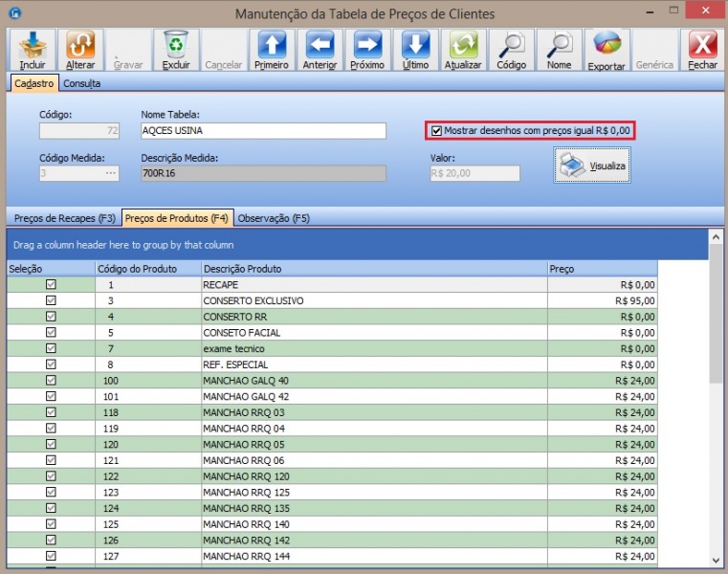Click the Alterar edit icon
The image size is (728, 574).
point(80,49)
